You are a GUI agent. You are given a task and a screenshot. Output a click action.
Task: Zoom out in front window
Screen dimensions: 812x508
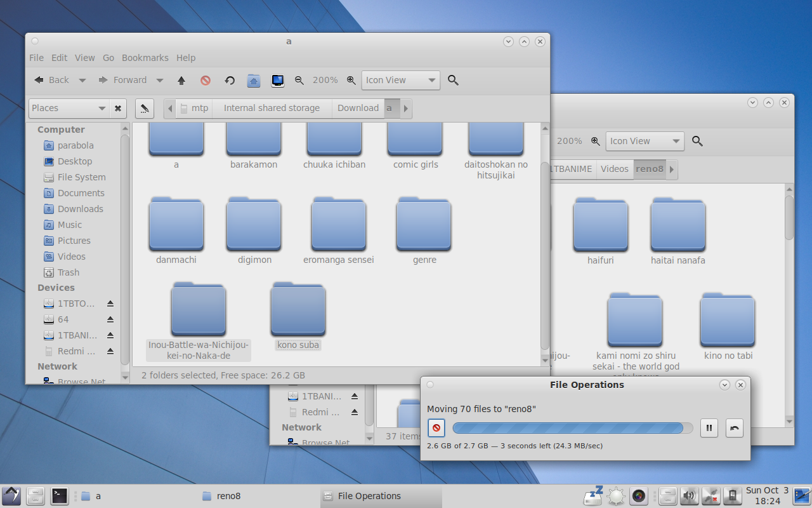pyautogui.click(x=299, y=80)
